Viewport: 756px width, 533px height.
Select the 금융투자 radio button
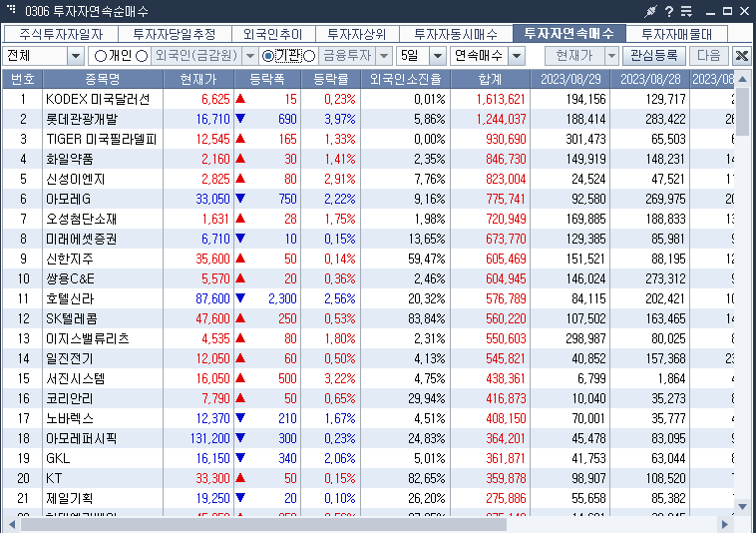click(x=309, y=56)
